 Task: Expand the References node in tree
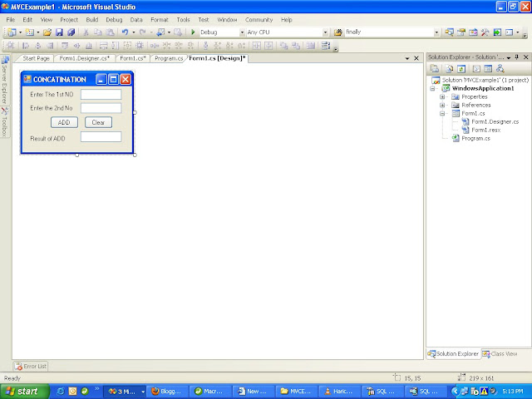pyautogui.click(x=442, y=106)
